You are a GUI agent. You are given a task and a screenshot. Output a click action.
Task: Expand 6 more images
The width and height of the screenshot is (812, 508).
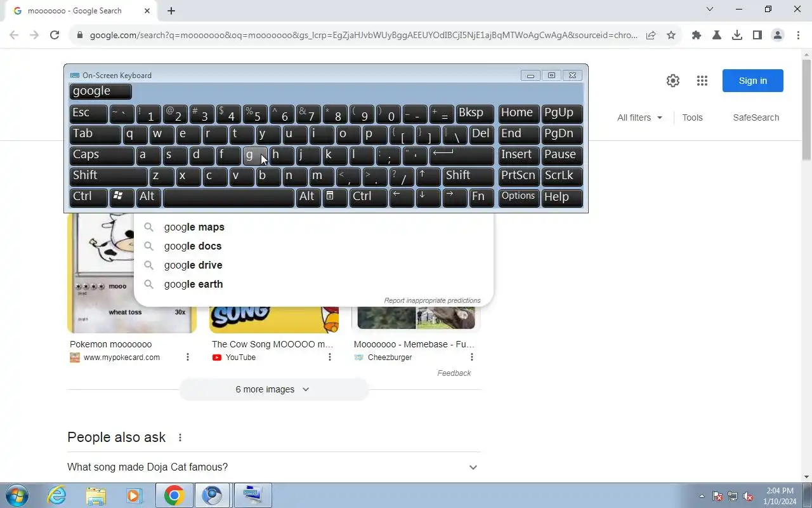pos(273,389)
